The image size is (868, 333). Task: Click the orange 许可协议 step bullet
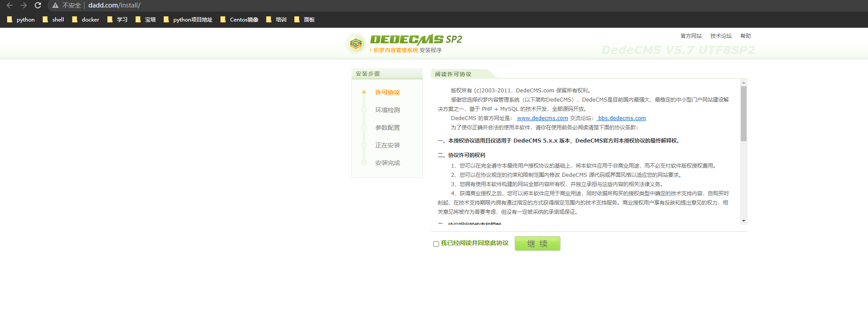click(364, 92)
